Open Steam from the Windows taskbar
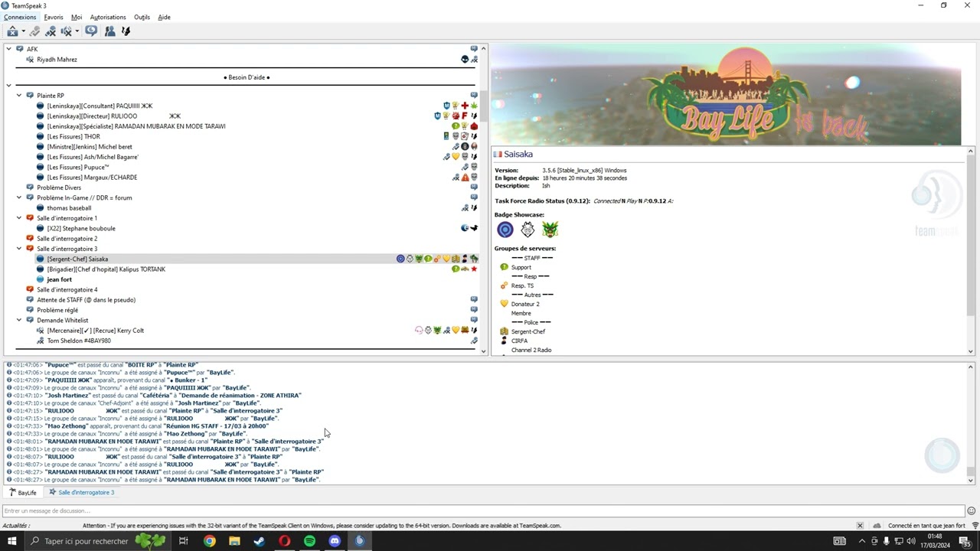Screen dimensions: 980x551 (260, 541)
